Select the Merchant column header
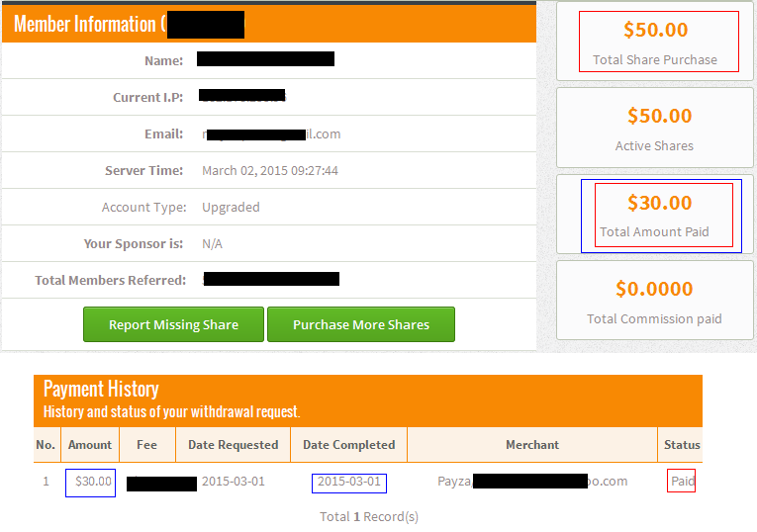Image resolution: width=757 pixels, height=532 pixels. tap(532, 445)
